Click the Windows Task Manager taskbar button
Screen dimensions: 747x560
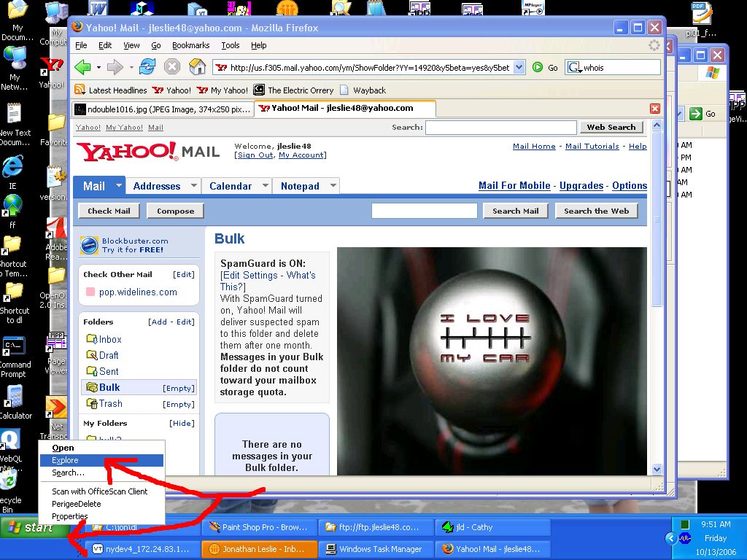coord(374,549)
